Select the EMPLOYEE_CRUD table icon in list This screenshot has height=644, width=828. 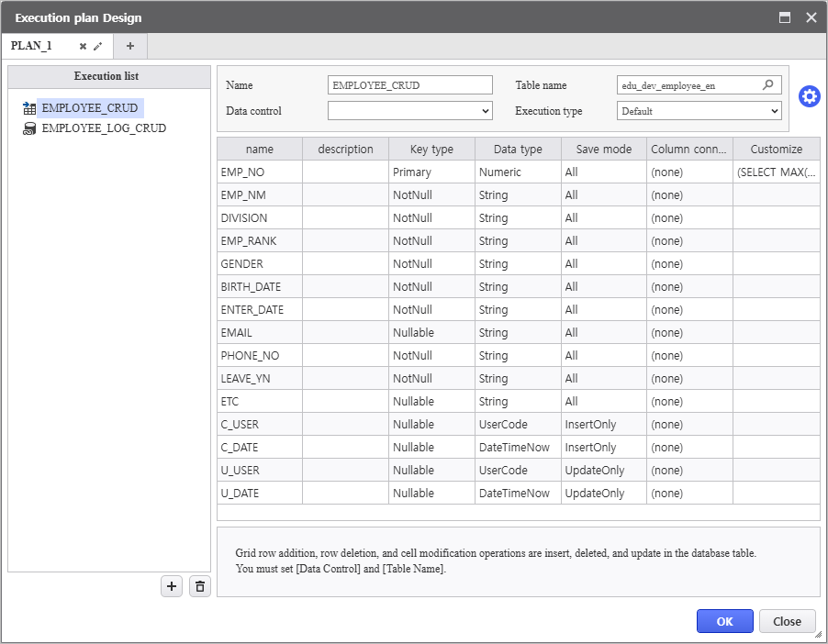pos(29,108)
